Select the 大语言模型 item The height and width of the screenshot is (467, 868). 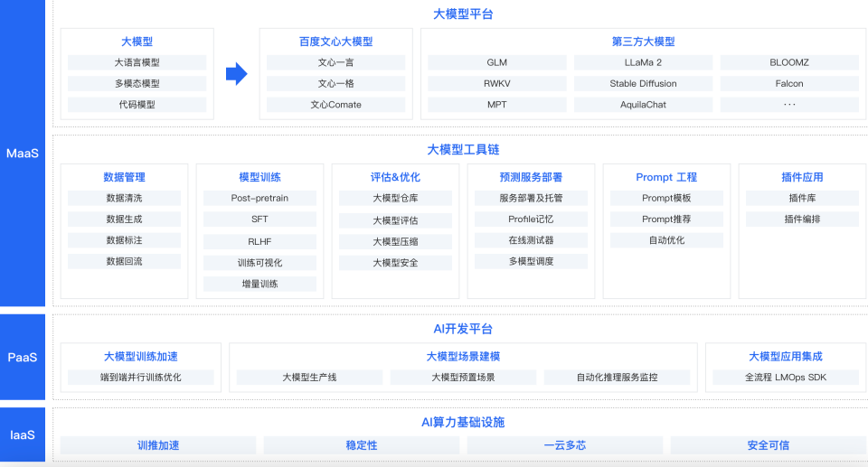click(x=137, y=62)
